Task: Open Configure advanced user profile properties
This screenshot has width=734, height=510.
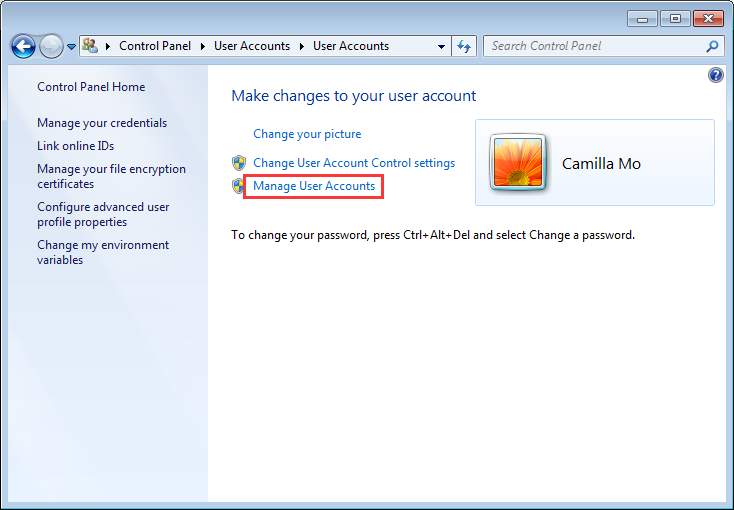Action: pos(103,214)
